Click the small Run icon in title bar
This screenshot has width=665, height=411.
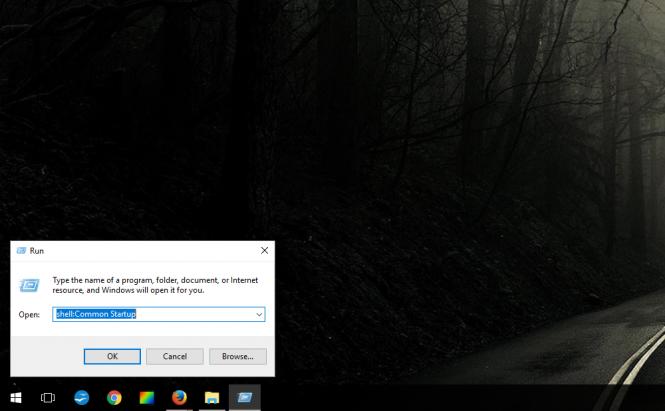pyautogui.click(x=21, y=251)
